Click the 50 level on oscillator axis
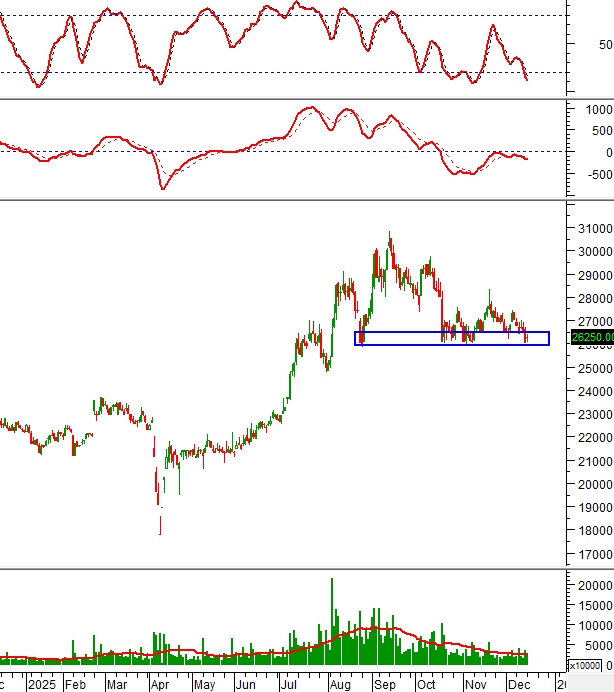The image size is (614, 692). pyautogui.click(x=604, y=45)
